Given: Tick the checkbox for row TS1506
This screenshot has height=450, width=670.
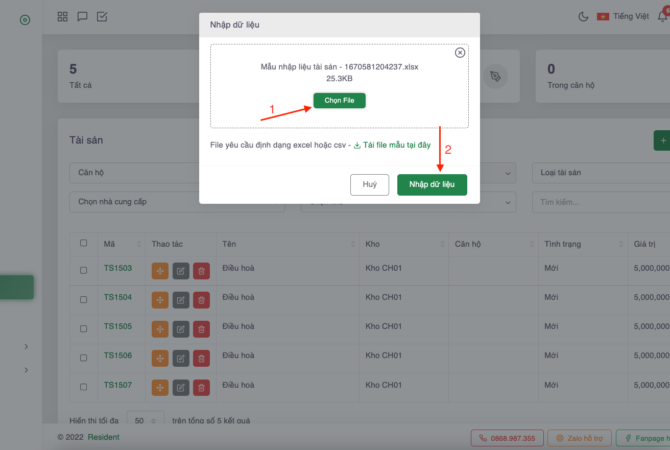Looking at the screenshot, I should point(84,356).
